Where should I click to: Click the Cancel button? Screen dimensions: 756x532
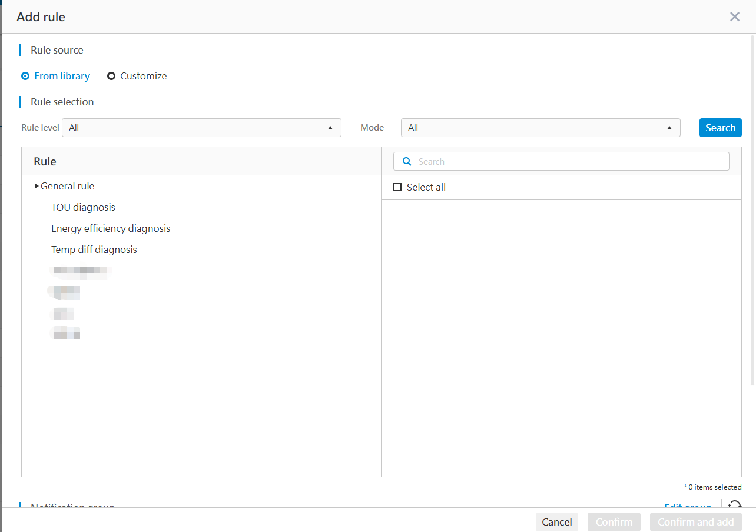click(556, 522)
